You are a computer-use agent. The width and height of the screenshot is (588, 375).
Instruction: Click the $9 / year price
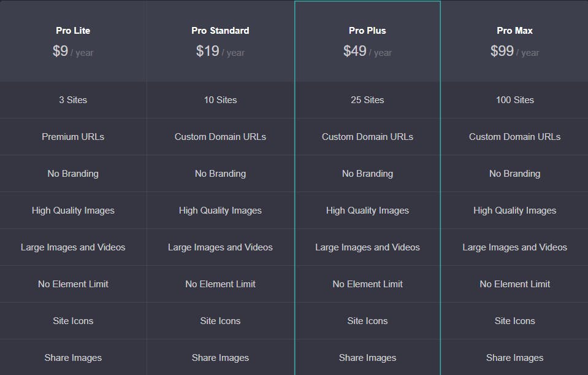point(73,51)
